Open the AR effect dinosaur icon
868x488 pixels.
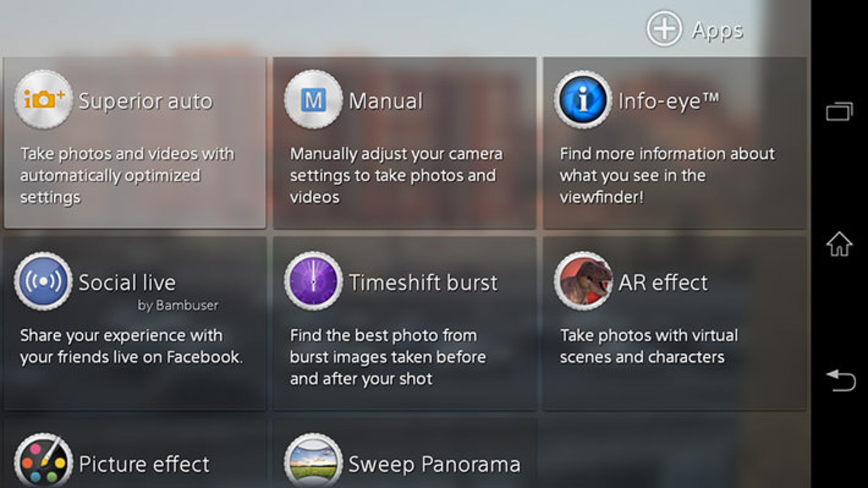[583, 281]
